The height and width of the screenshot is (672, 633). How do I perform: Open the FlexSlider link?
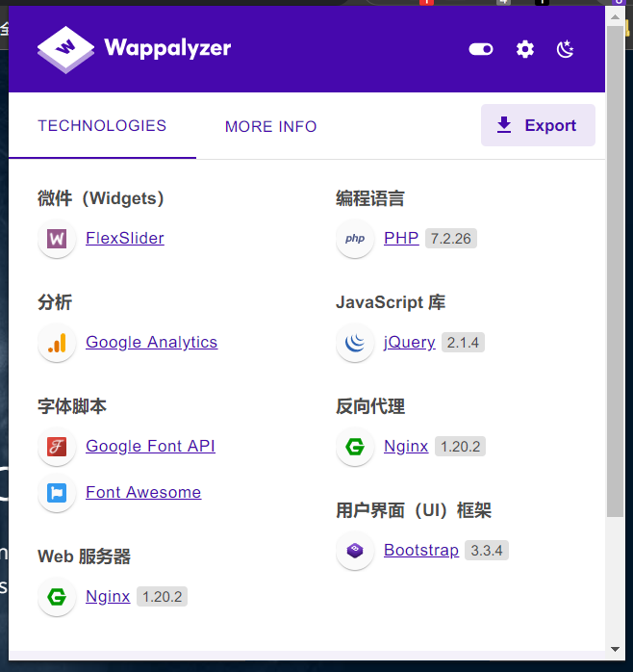click(x=125, y=239)
